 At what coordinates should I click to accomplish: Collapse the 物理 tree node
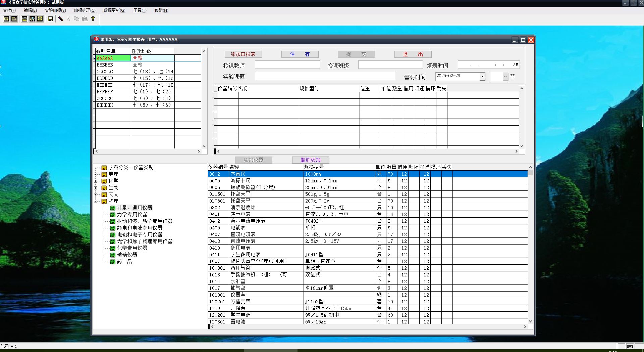tap(96, 201)
